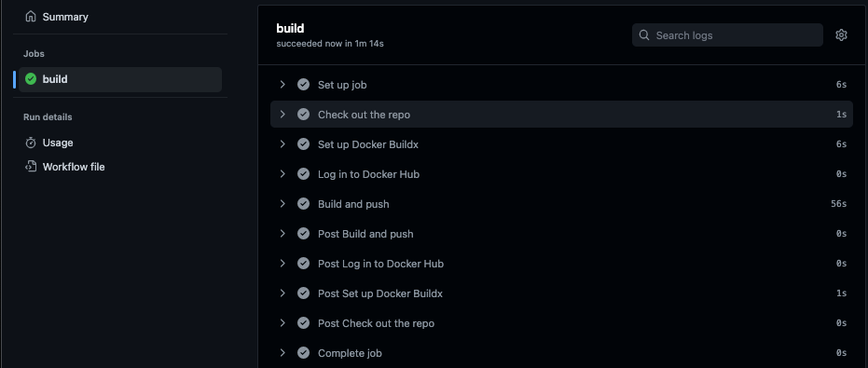Click the green success check beside build
This screenshot has width=868, height=368.
[x=31, y=79]
